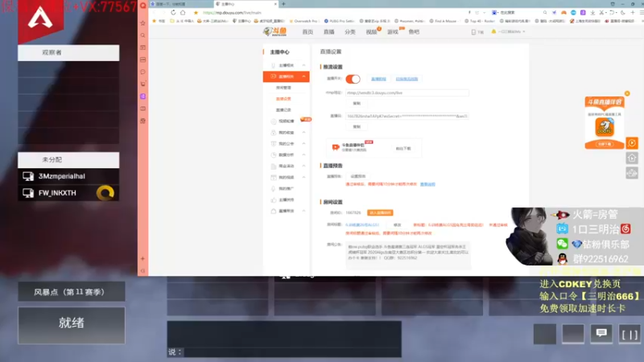Image resolution: width=644 pixels, height=362 pixels.
Task: Toggle the live broadcast switch
Action: (x=353, y=79)
